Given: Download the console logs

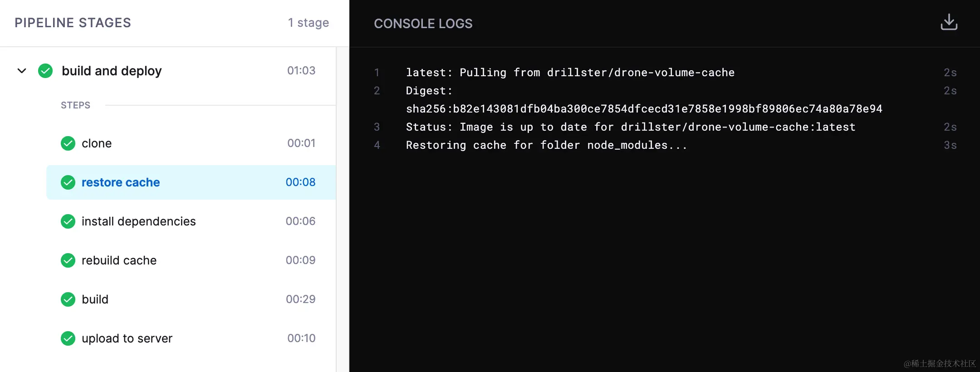Looking at the screenshot, I should click(x=949, y=22).
